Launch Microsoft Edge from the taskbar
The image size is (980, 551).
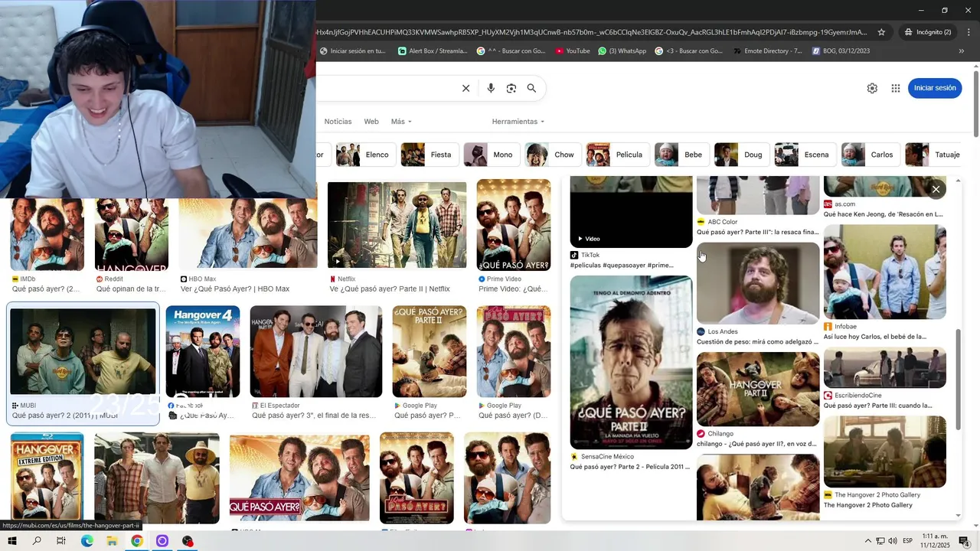click(87, 541)
